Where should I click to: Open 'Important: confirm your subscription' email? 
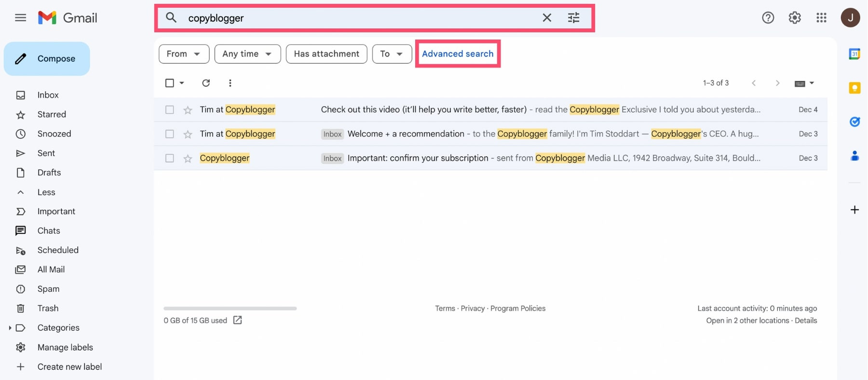click(x=490, y=158)
